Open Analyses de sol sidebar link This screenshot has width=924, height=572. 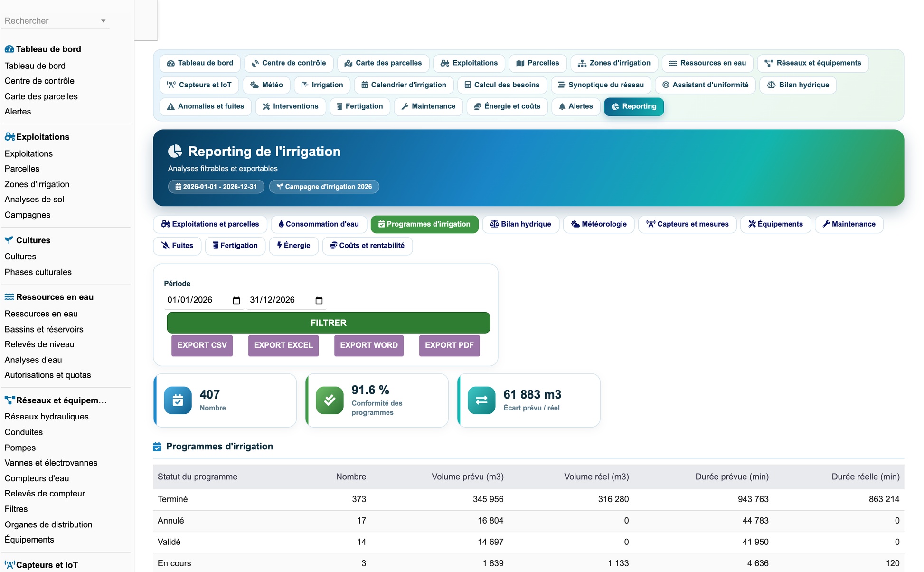point(34,200)
